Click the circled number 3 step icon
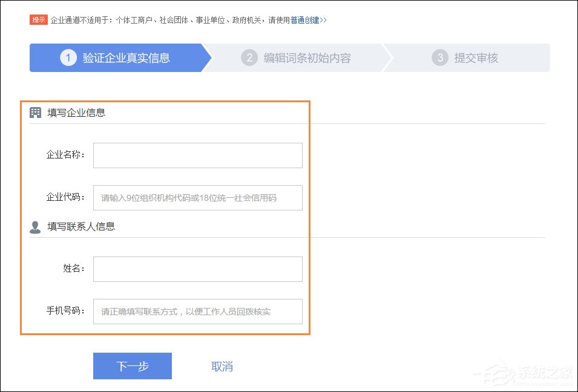This screenshot has height=392, width=578. [440, 57]
